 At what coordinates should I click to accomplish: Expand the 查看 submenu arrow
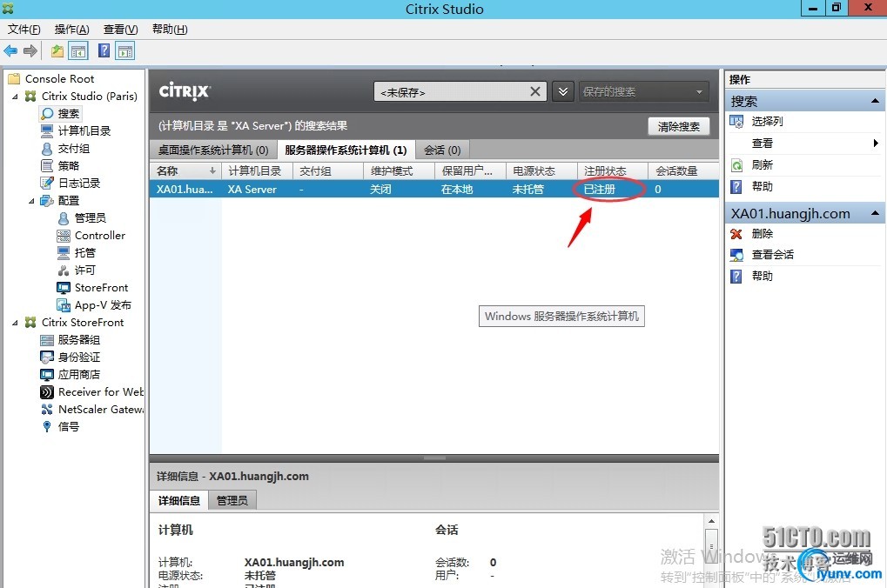coord(876,143)
